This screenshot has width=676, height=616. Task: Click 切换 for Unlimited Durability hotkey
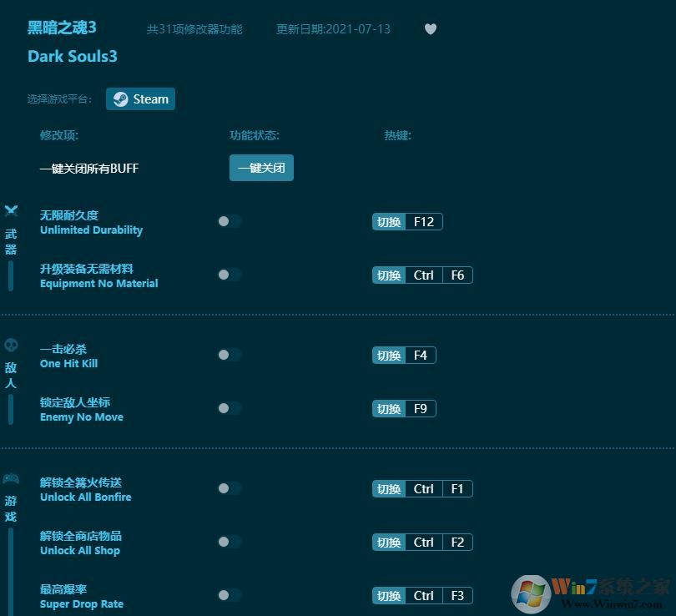pos(389,221)
